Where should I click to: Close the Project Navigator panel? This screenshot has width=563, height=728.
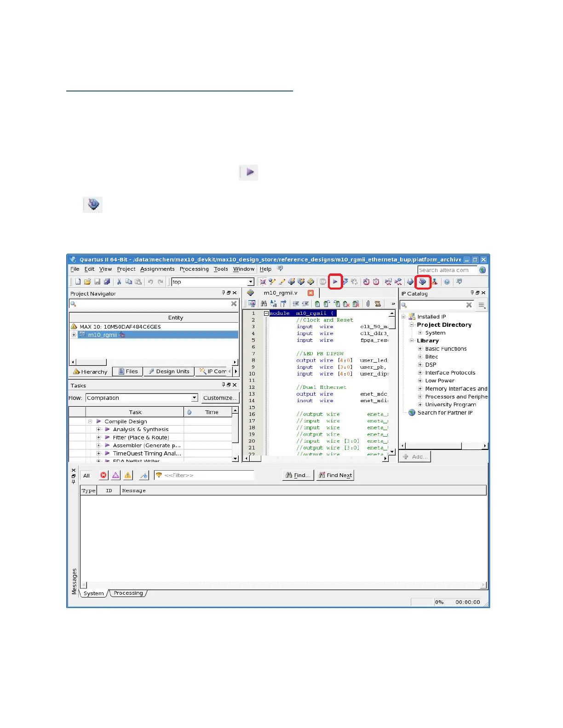[x=235, y=293]
